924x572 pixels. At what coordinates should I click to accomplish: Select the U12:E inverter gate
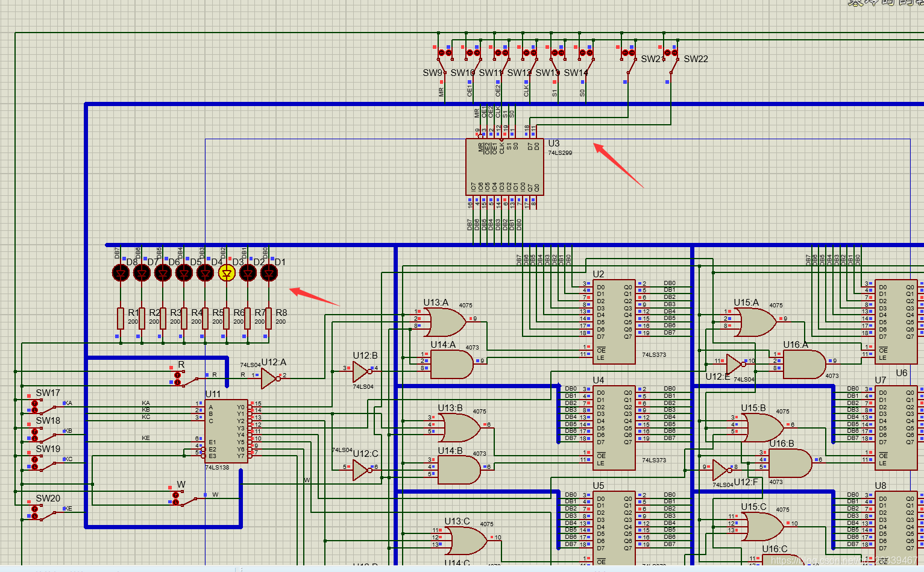click(736, 365)
